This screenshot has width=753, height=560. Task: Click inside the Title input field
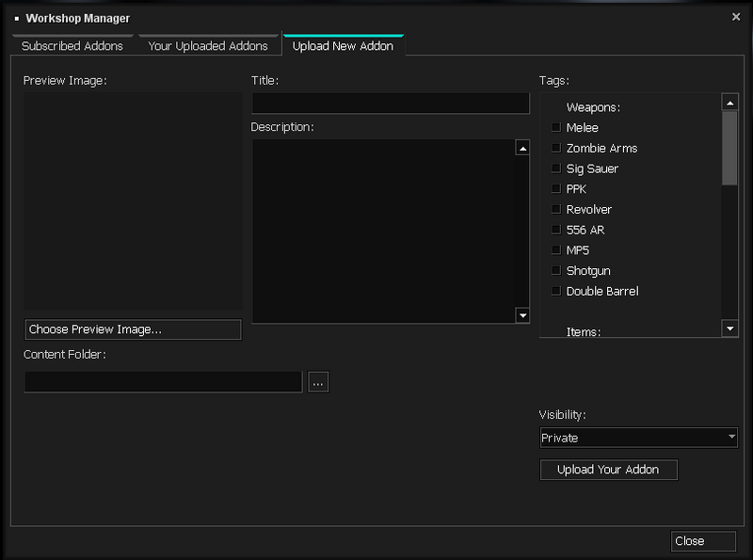[x=391, y=104]
